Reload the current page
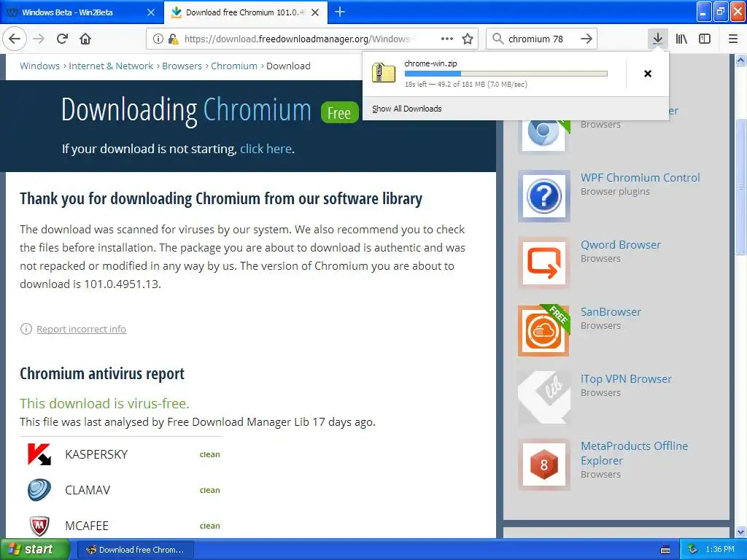Screen dimensions: 747x560 [62, 39]
